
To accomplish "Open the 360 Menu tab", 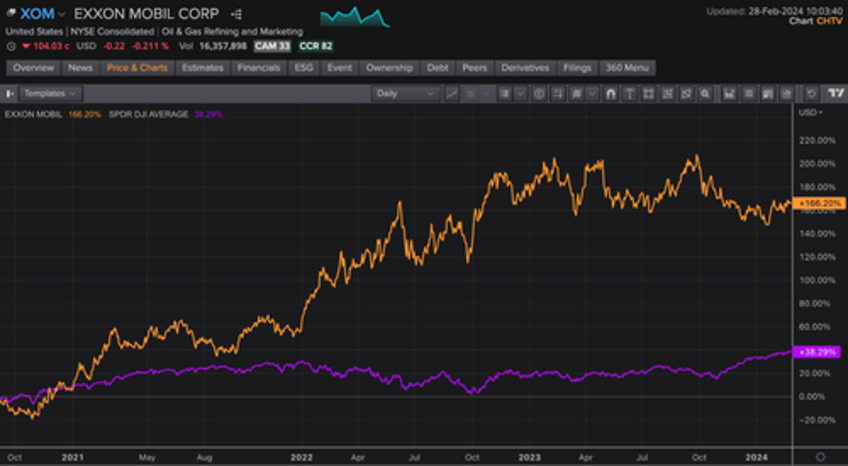I will [x=627, y=68].
